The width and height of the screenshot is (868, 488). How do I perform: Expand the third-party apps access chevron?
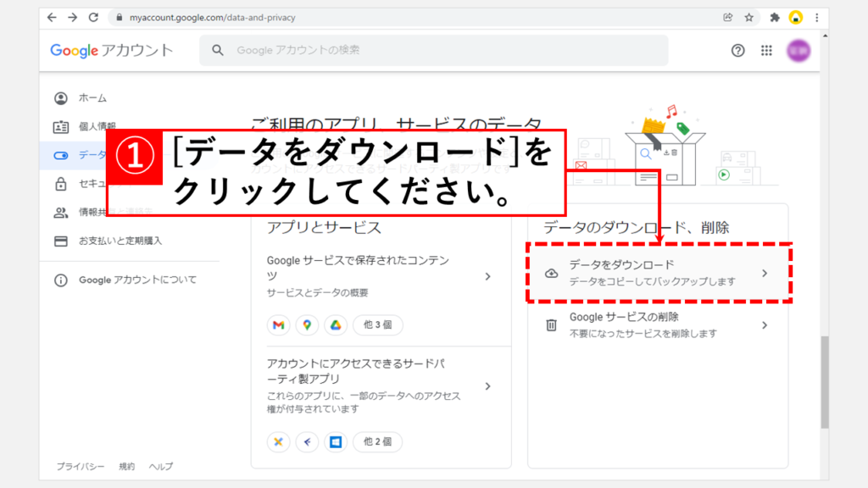click(x=487, y=386)
